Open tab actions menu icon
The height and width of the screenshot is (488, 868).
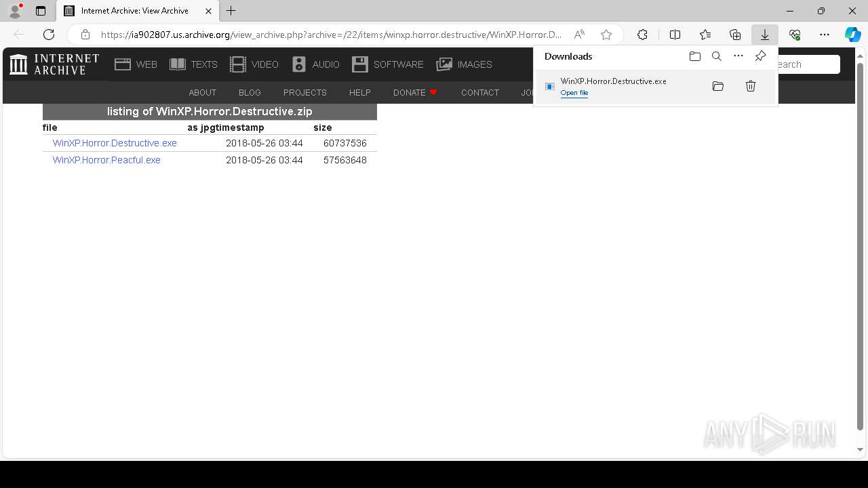[x=41, y=11]
